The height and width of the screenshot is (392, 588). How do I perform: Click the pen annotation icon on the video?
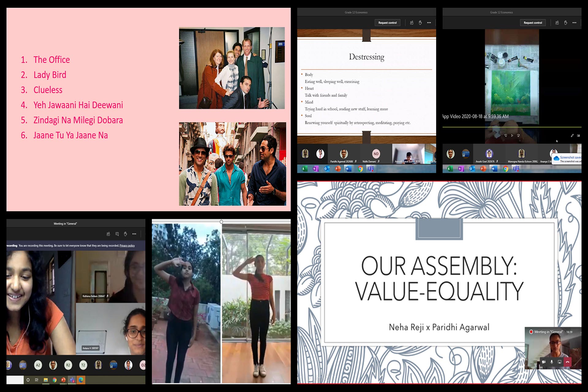[x=572, y=135]
